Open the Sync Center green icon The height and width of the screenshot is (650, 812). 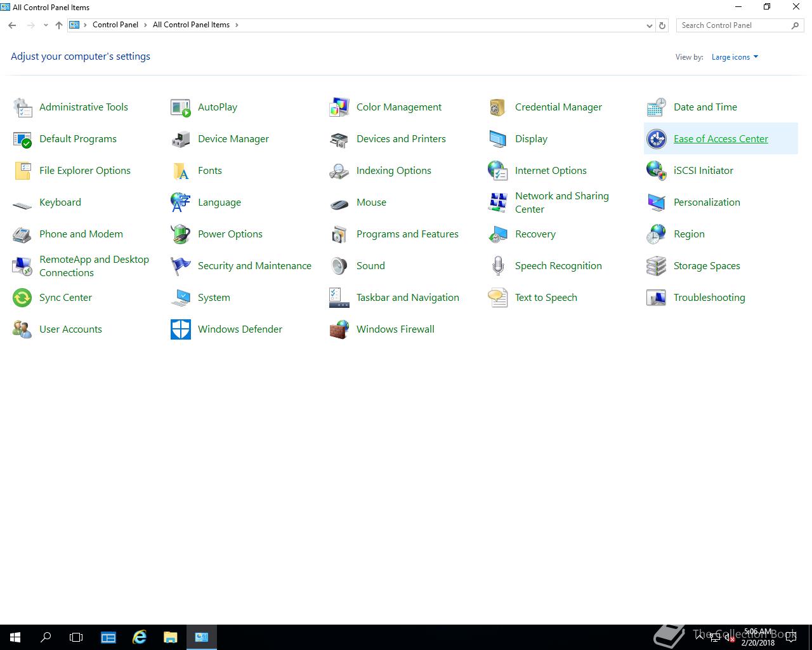22,298
